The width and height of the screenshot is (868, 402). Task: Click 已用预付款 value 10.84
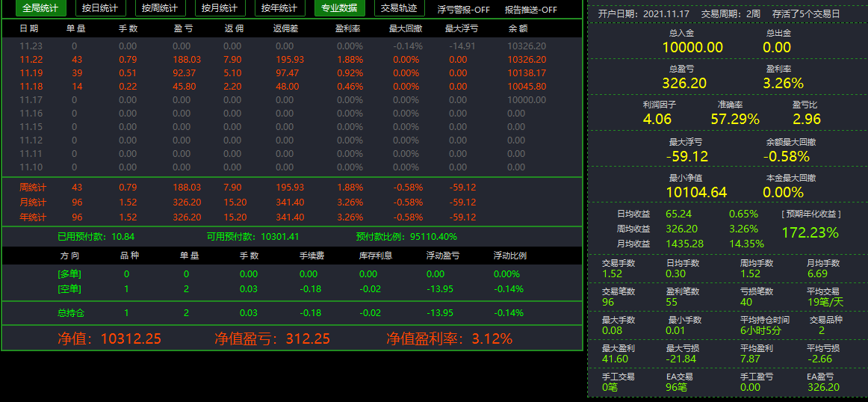pos(123,237)
